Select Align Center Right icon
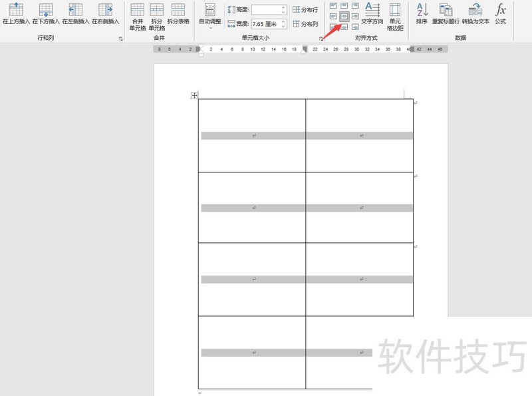The width and height of the screenshot is (532, 396). pyautogui.click(x=355, y=16)
